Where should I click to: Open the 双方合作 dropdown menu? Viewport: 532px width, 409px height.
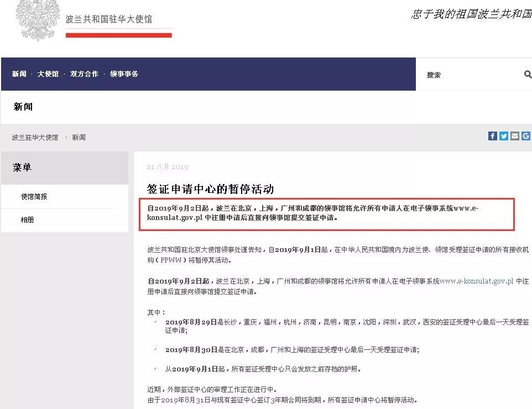[x=84, y=74]
